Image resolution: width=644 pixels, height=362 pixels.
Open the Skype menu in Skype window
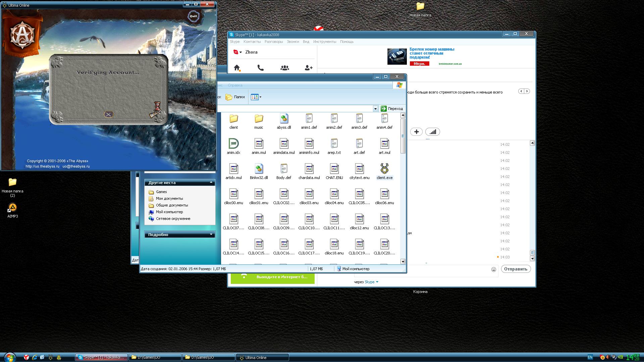[x=234, y=42]
